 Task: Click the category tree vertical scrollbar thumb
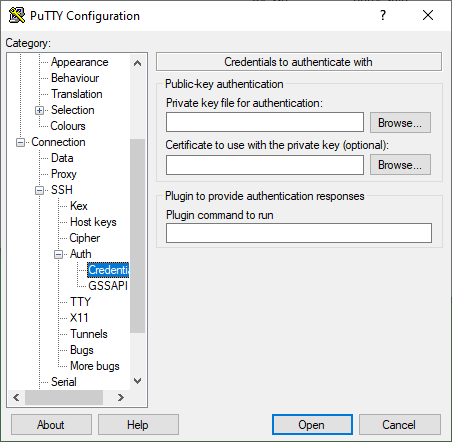[137, 236]
